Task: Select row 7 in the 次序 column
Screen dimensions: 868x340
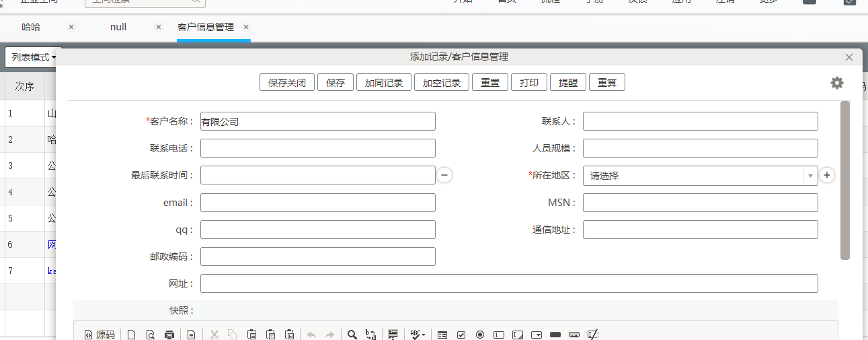Action: click(25, 271)
